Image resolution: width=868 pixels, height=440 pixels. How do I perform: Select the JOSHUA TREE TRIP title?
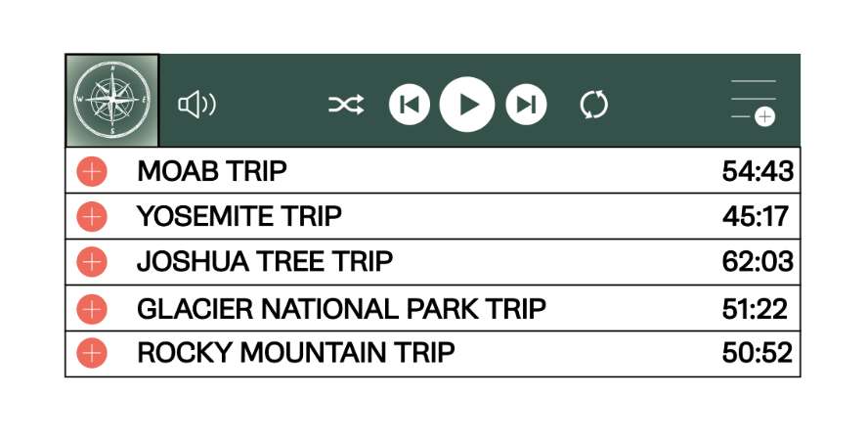click(265, 261)
